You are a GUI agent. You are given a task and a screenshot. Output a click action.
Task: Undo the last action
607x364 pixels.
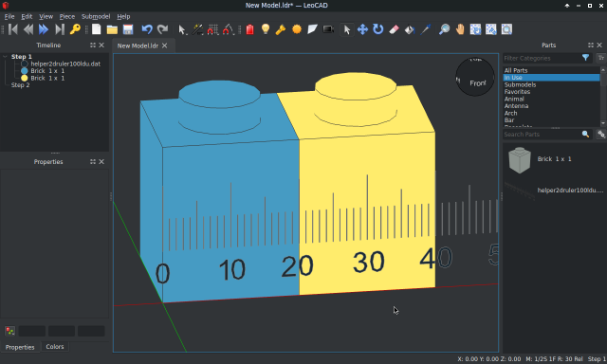pos(147,29)
